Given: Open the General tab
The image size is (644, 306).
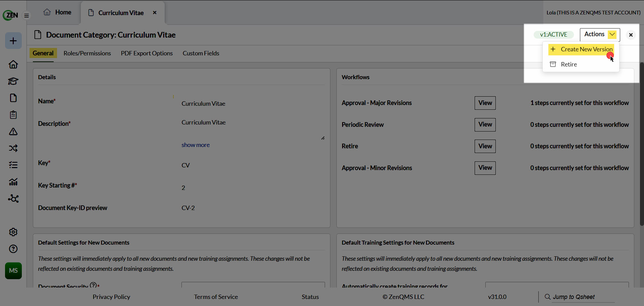Looking at the screenshot, I should click(x=43, y=53).
